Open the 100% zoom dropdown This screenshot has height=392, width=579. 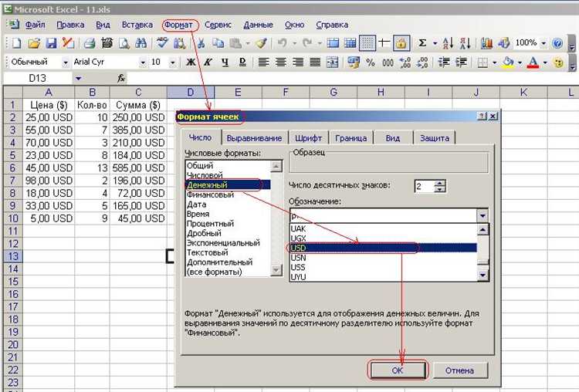[543, 43]
